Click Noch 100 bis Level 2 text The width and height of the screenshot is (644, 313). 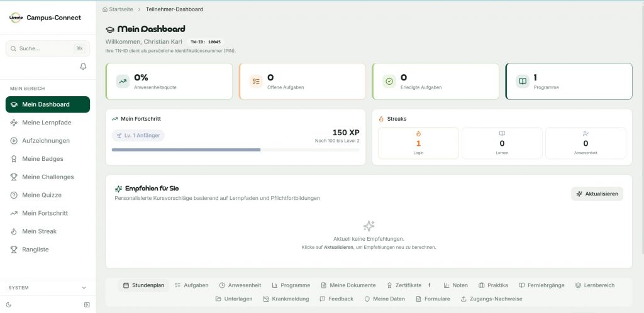tap(337, 141)
